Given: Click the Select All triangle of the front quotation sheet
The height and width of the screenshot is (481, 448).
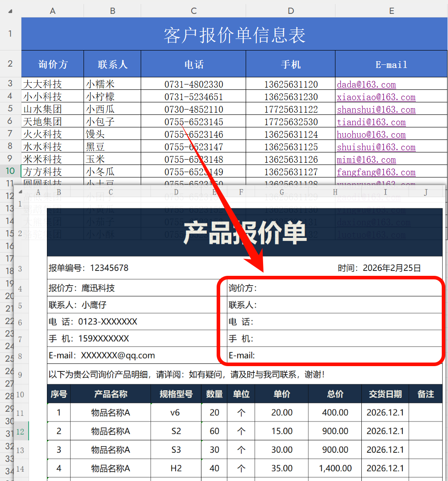Looking at the screenshot, I should [20, 192].
